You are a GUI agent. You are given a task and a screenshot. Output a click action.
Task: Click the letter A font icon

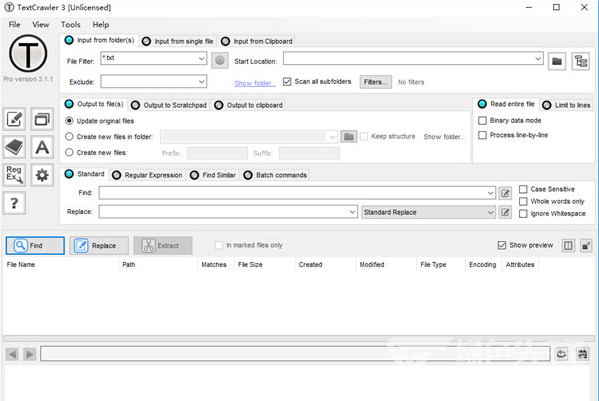42,147
